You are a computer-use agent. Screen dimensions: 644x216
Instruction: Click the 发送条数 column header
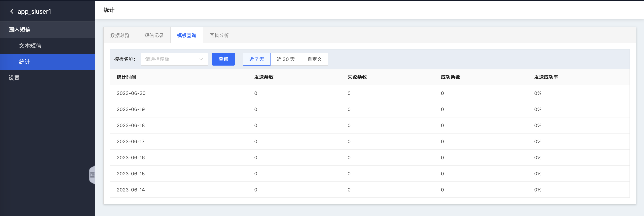pos(264,77)
